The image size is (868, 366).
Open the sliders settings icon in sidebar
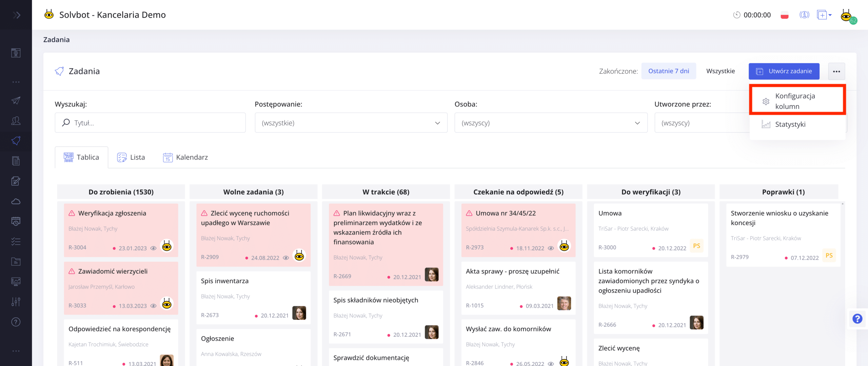16,301
